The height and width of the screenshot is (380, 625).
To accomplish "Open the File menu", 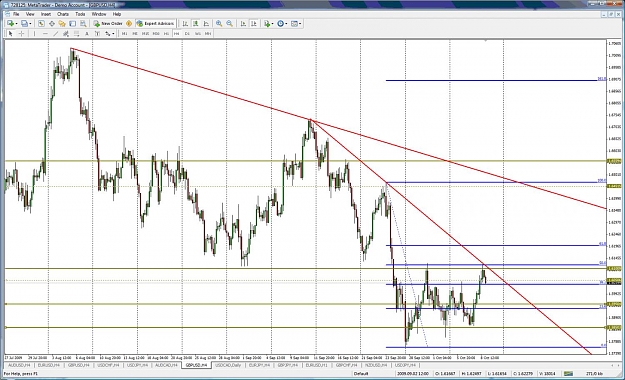I will coord(16,14).
